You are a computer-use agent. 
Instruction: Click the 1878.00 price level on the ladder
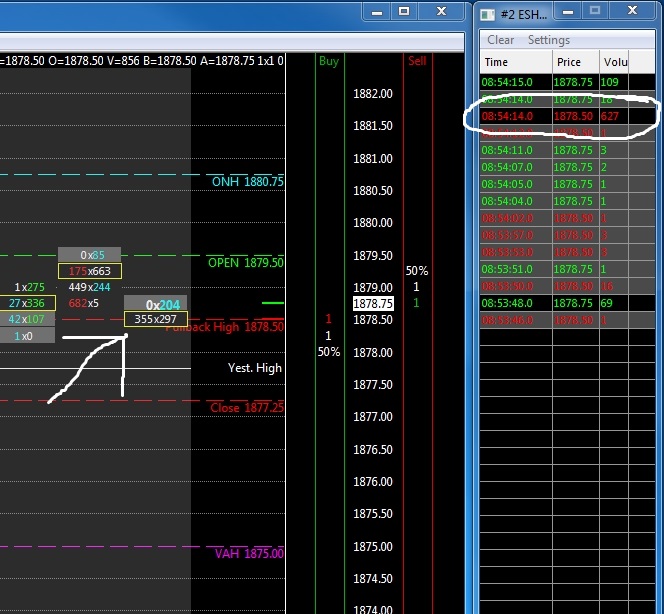coord(373,352)
